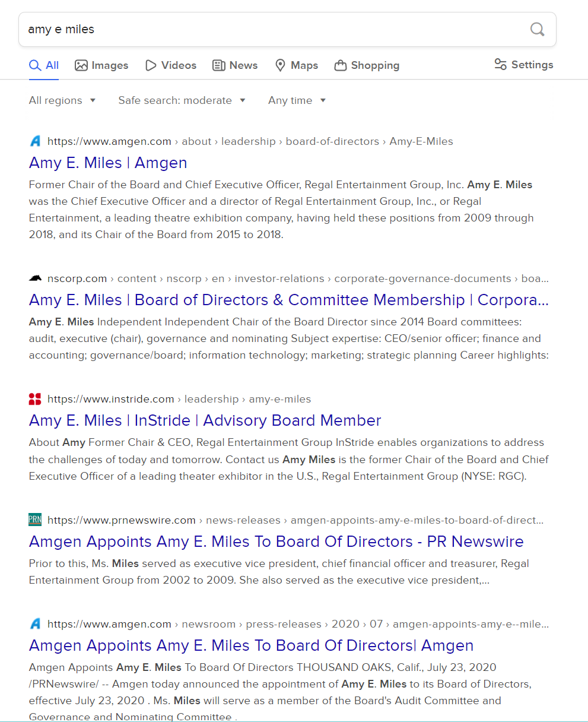Open the Amy E. Miles | Amgen result
The image size is (588, 722).
[108, 163]
